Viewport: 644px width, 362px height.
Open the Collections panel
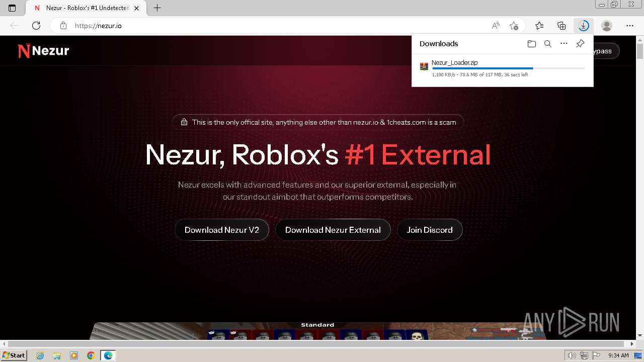click(x=561, y=26)
